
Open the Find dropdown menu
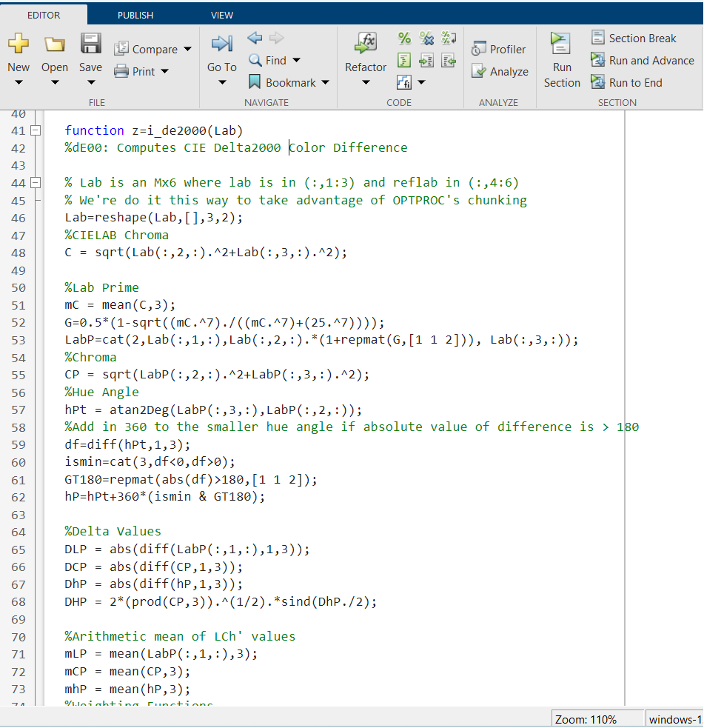[x=297, y=61]
